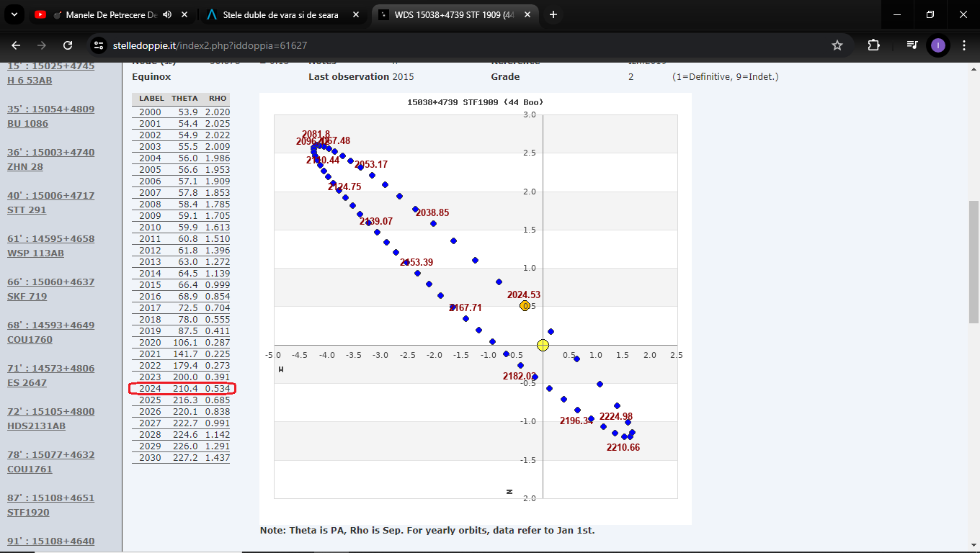Open the tab search dropdown arrow
This screenshot has height=553, width=980.
pyautogui.click(x=16, y=14)
